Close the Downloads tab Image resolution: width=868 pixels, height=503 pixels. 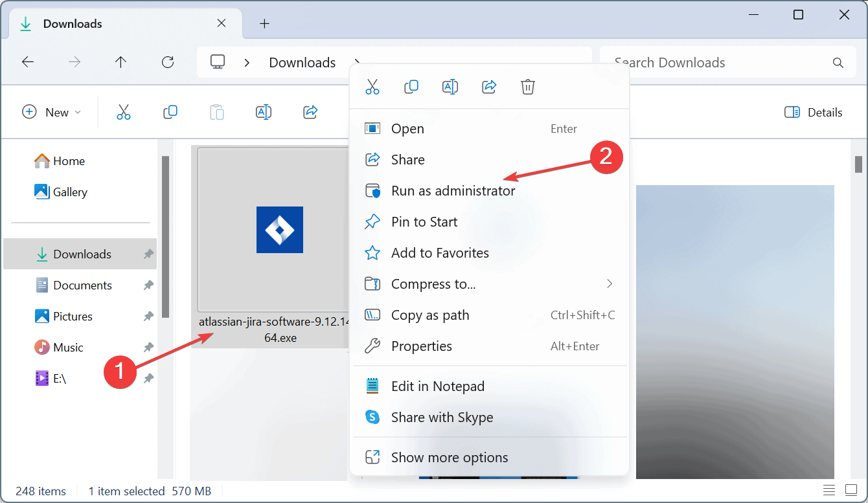pyautogui.click(x=222, y=23)
